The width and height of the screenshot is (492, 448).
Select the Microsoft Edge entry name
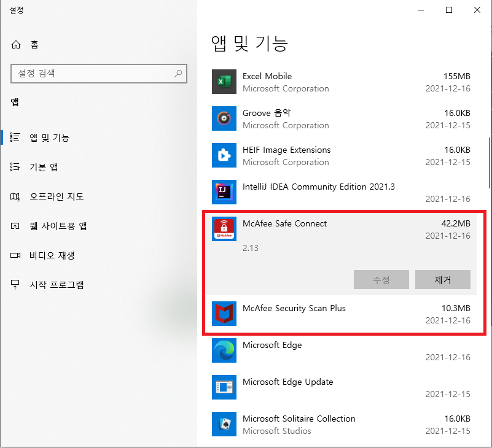(272, 345)
